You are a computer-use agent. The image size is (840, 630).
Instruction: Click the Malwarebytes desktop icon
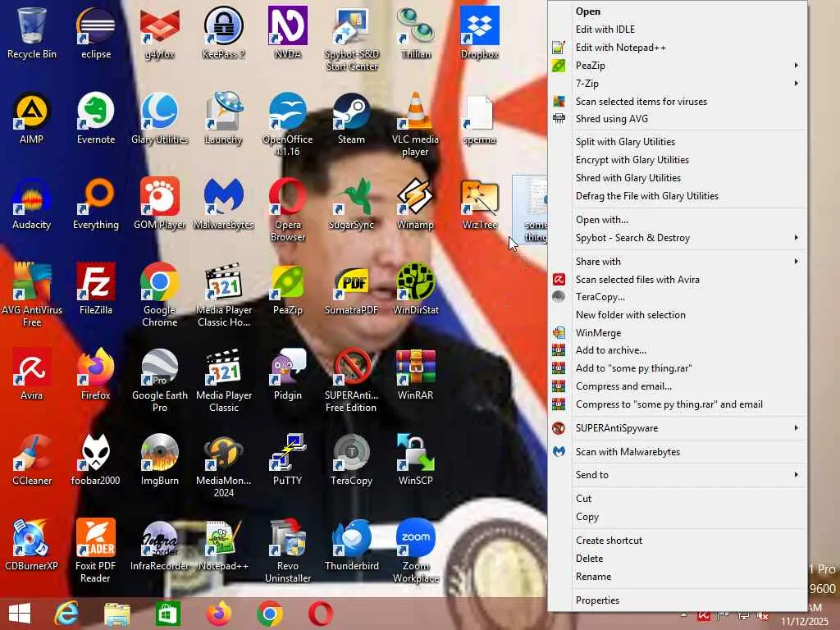point(223,204)
